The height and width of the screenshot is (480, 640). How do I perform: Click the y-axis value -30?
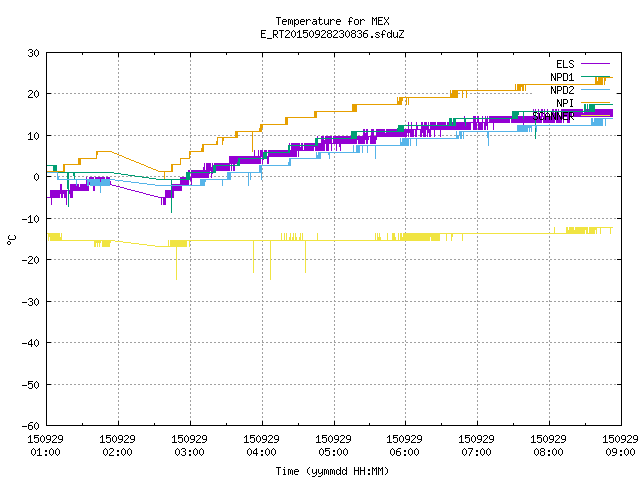31,302
